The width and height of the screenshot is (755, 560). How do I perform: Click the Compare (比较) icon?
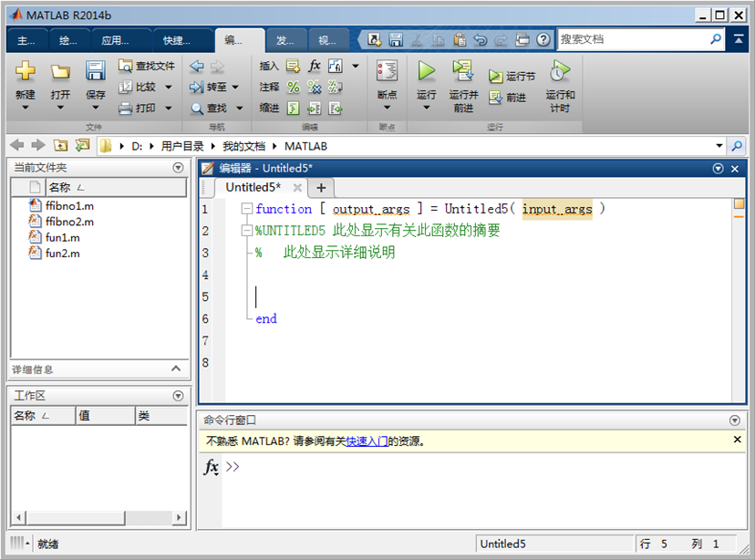pyautogui.click(x=125, y=87)
